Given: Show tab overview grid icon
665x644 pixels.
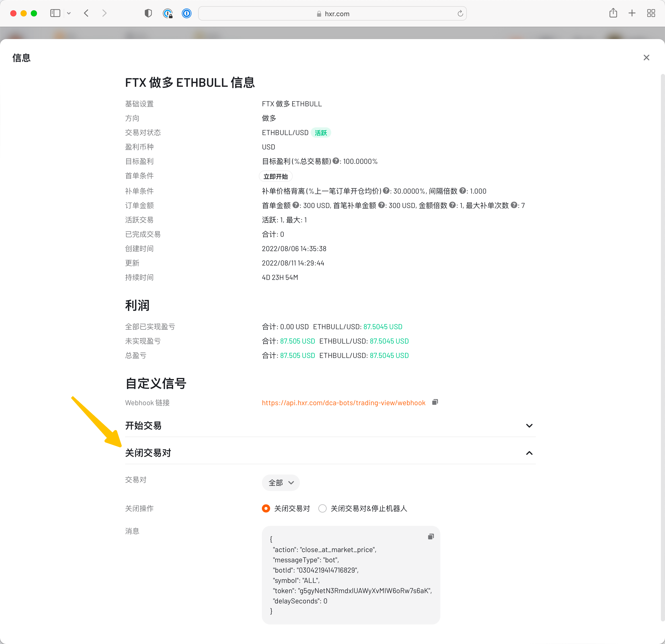Looking at the screenshot, I should pos(651,13).
